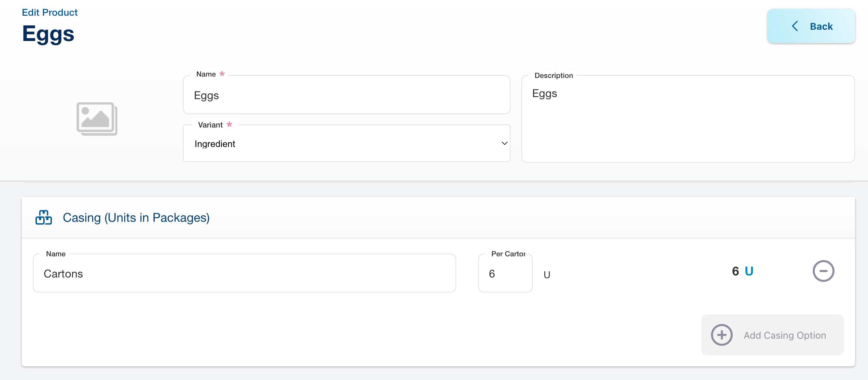
Task: Go back using the Back button label
Action: [x=821, y=26]
